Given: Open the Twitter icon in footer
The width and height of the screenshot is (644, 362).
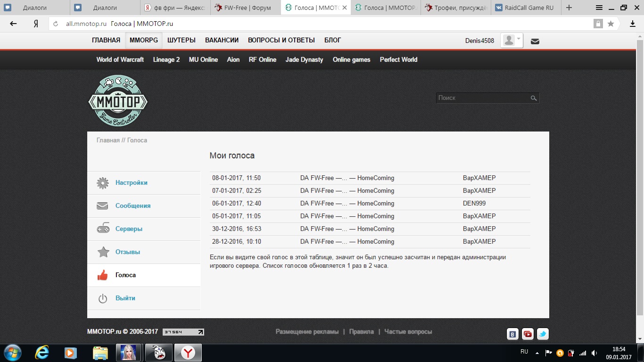Looking at the screenshot, I should [x=543, y=334].
